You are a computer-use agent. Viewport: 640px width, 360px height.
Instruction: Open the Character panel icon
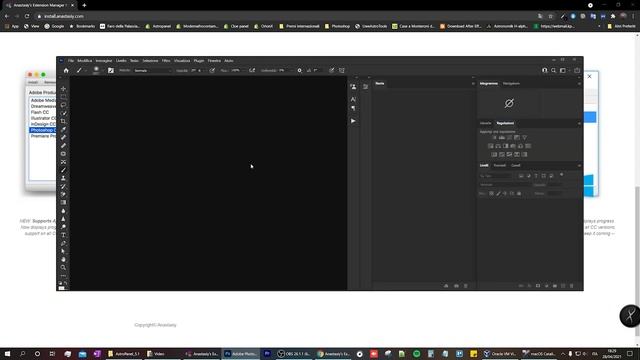pyautogui.click(x=353, y=99)
